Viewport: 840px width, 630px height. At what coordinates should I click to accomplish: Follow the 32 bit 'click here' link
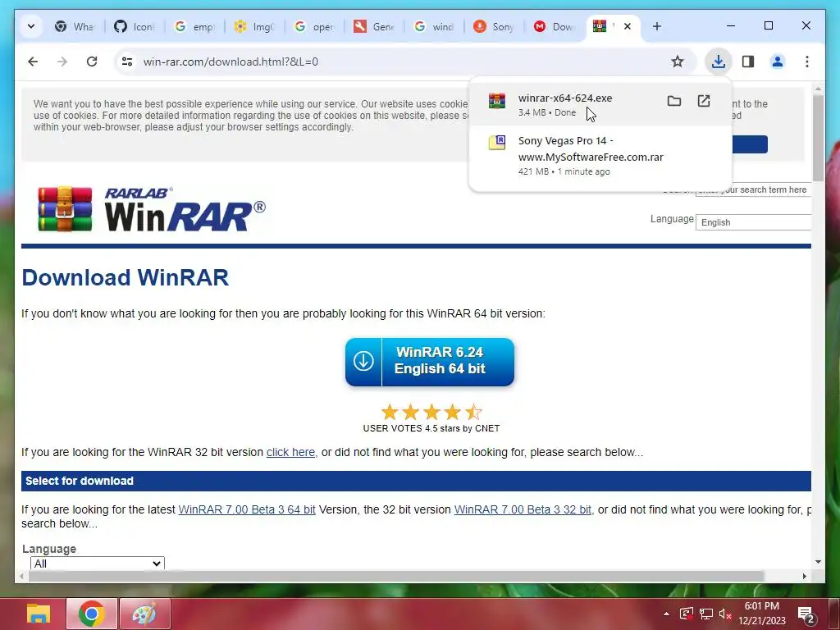pyautogui.click(x=290, y=452)
